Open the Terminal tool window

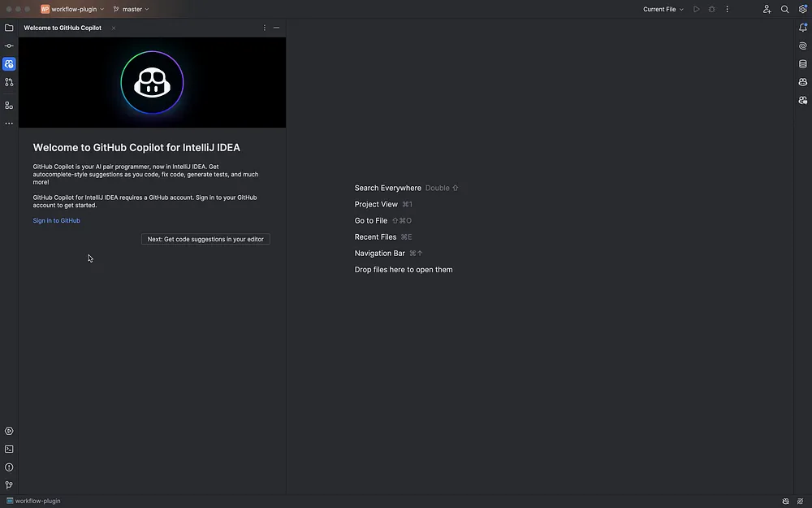tap(9, 449)
